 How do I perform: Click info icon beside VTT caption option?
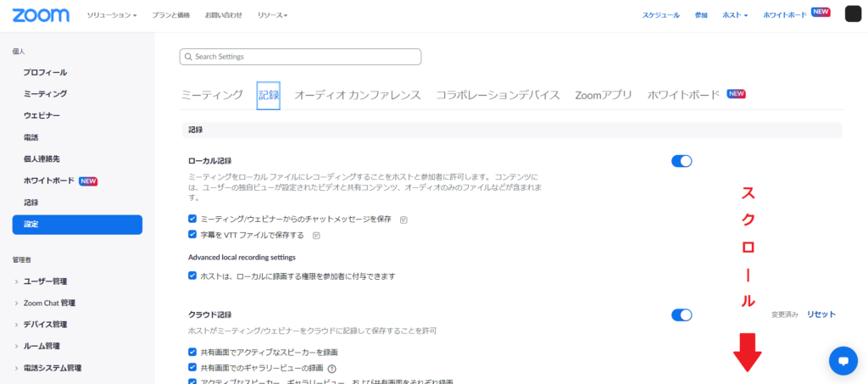pos(316,235)
